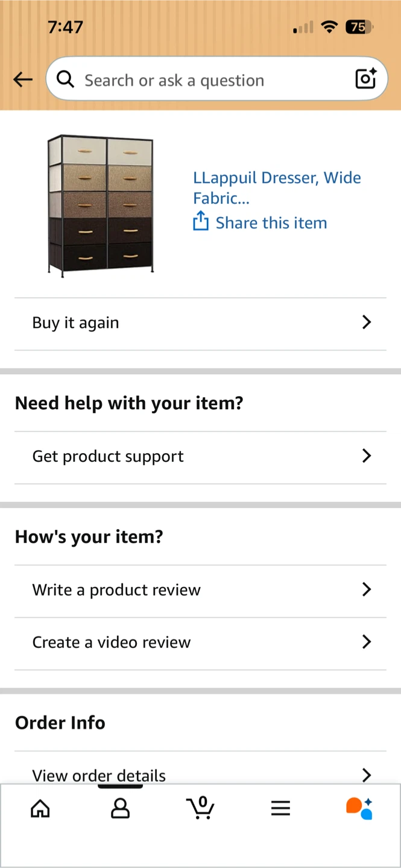Image resolution: width=401 pixels, height=868 pixels.
Task: Open the Home tab icon
Action: pos(40,808)
